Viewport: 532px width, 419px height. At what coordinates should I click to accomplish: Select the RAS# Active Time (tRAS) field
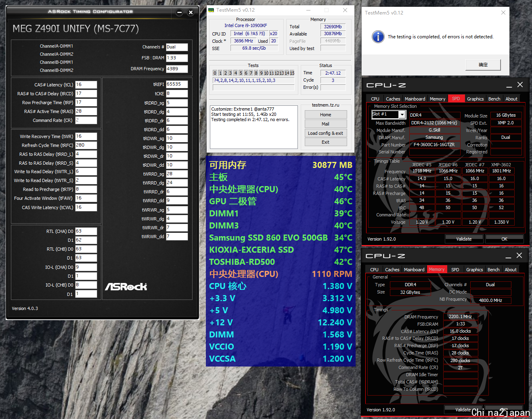coord(86,111)
